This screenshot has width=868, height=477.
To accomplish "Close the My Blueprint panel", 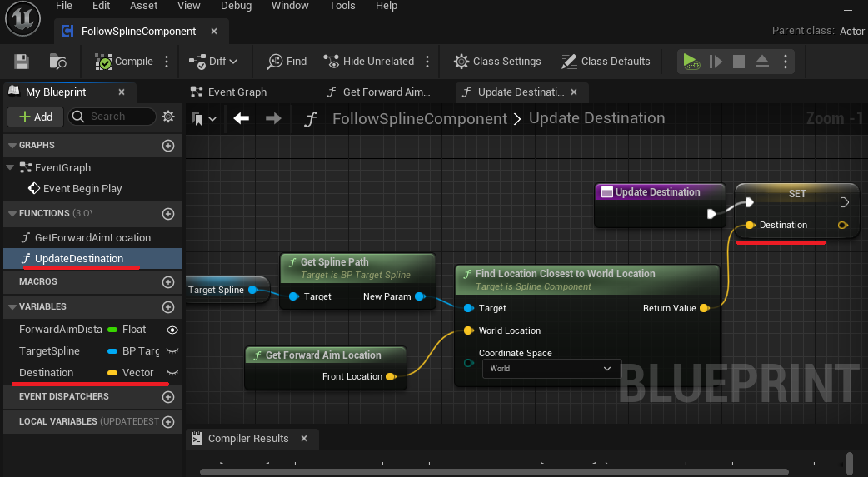I will tap(122, 92).
